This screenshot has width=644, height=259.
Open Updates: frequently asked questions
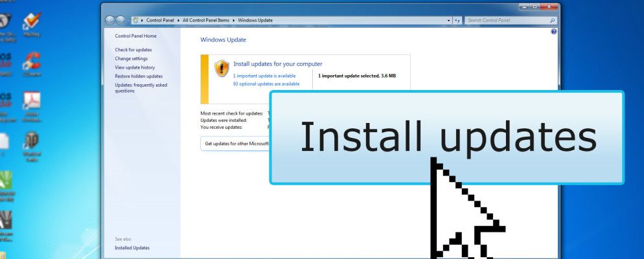(141, 88)
